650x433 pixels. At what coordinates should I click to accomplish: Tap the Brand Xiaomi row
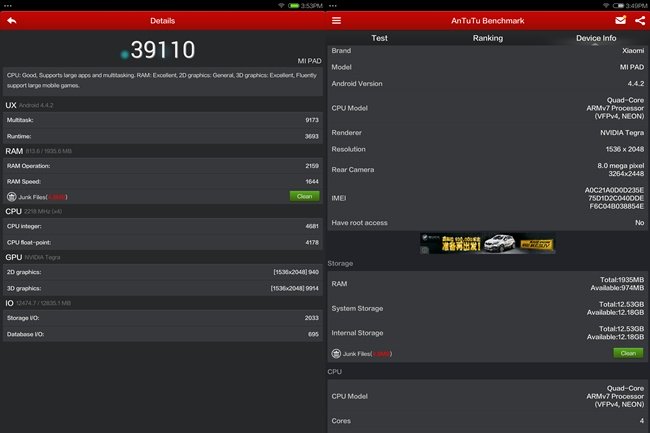click(x=488, y=51)
